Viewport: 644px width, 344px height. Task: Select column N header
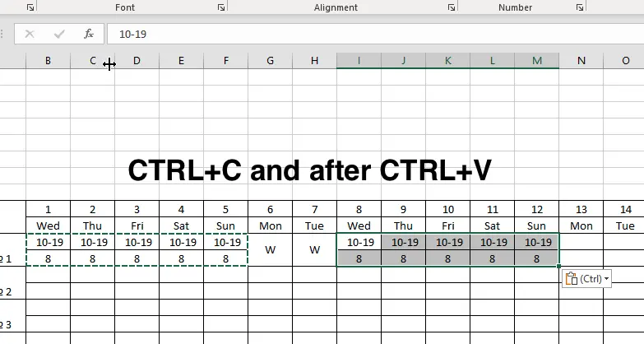(x=581, y=61)
